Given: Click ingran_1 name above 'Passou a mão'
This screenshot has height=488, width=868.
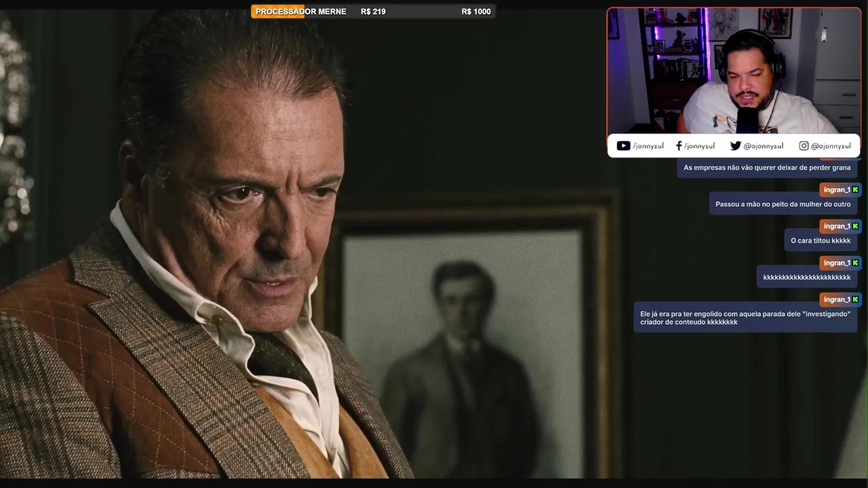Looking at the screenshot, I should coord(837,190).
